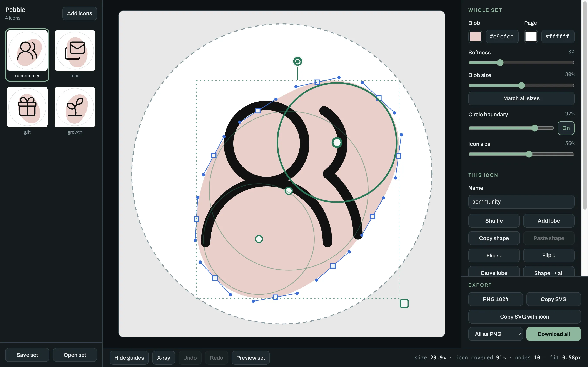Click the large green lobe center handle
The width and height of the screenshot is (588, 367).
(337, 142)
